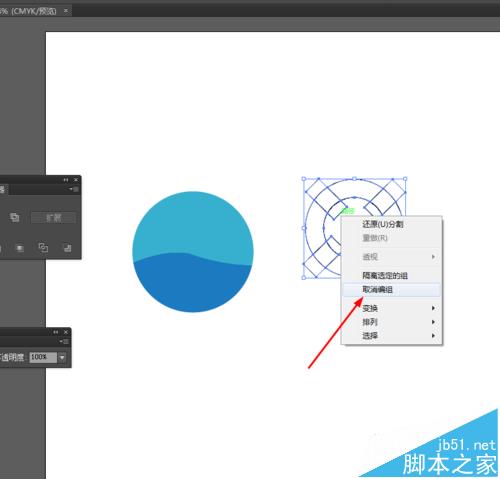
Task: Click the 扩展 (Expand) button in Pathfinder
Action: (53, 218)
